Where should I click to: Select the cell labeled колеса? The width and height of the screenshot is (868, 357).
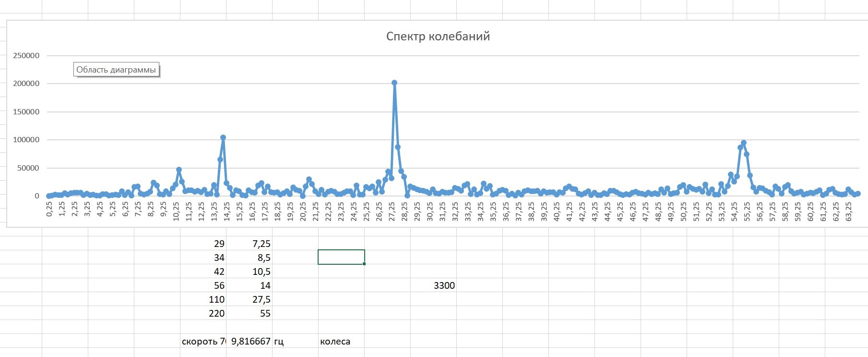(x=341, y=341)
